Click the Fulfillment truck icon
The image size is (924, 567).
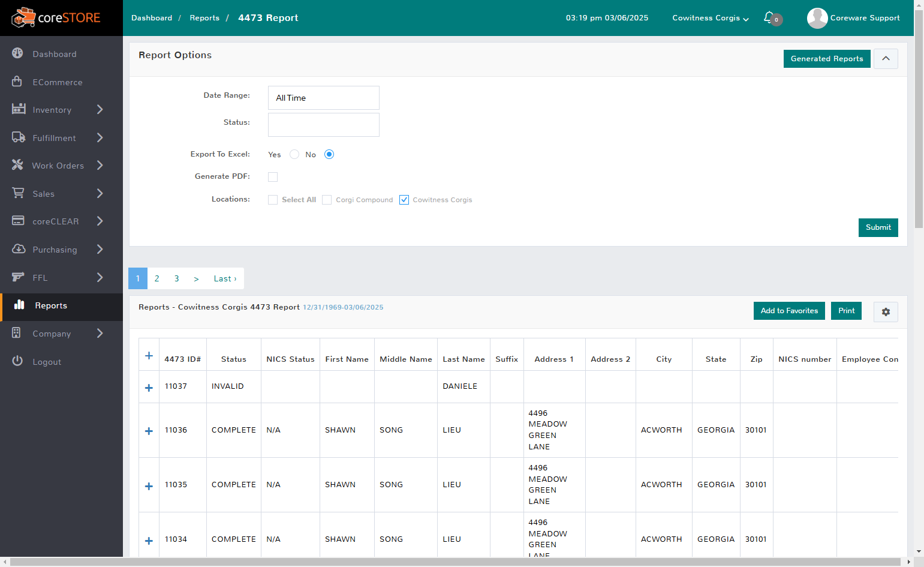pos(19,137)
